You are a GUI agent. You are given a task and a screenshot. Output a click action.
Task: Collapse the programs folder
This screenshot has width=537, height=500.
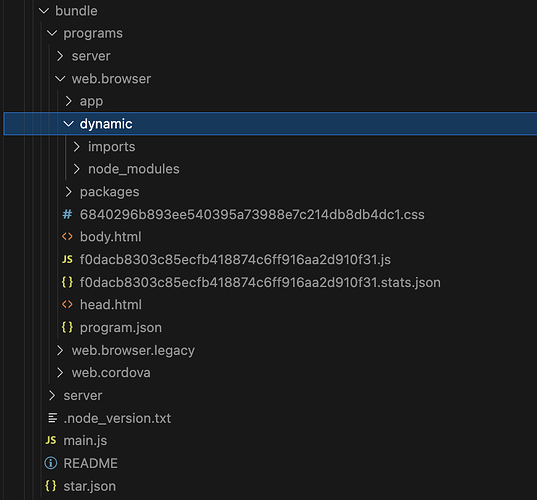[x=52, y=33]
